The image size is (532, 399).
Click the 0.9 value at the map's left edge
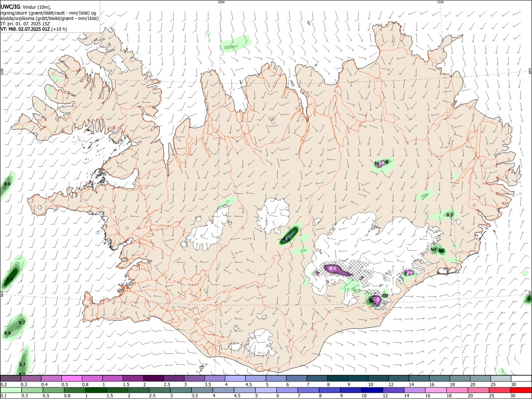tap(7, 184)
